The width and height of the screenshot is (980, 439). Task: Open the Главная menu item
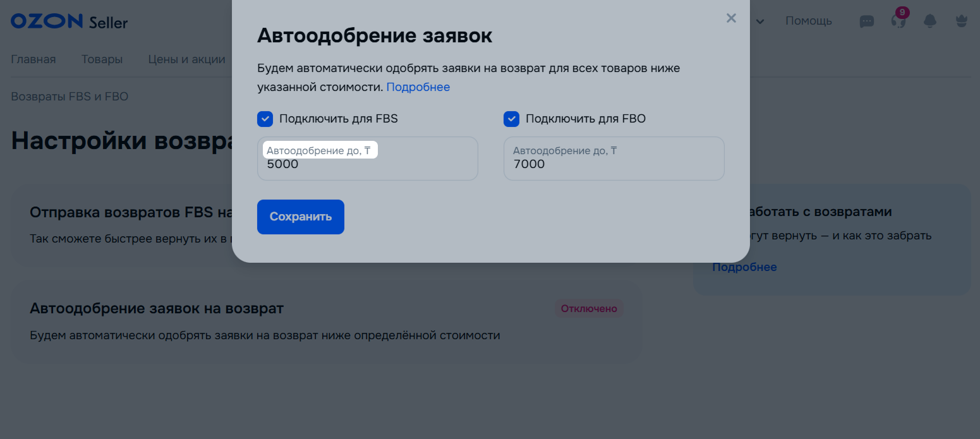pos(33,59)
